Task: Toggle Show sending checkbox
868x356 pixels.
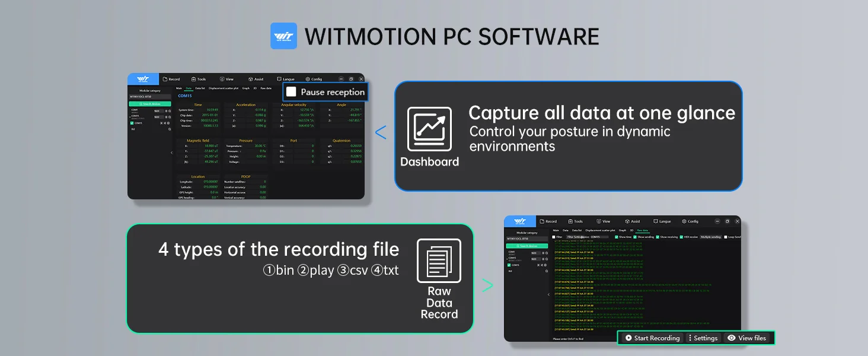Action: (635, 237)
